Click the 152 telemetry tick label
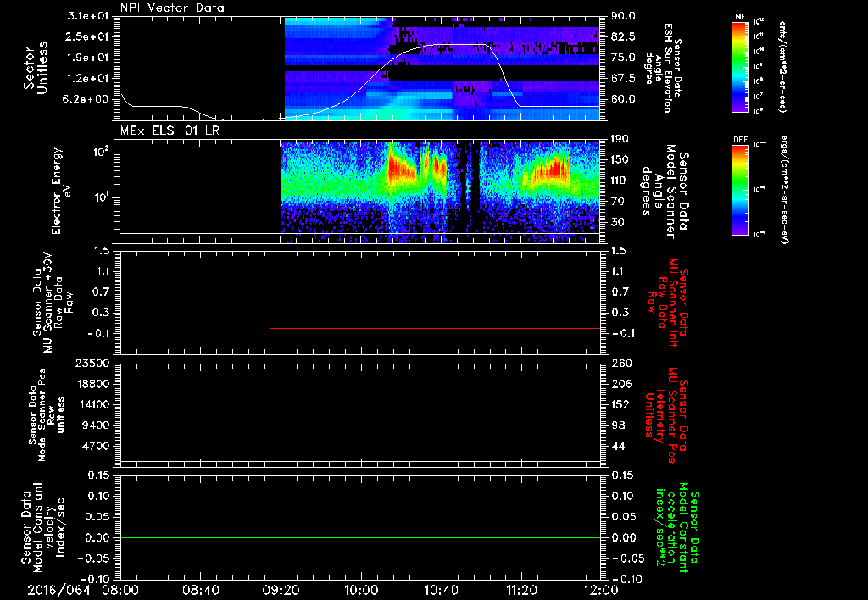This screenshot has width=868, height=600. (620, 404)
